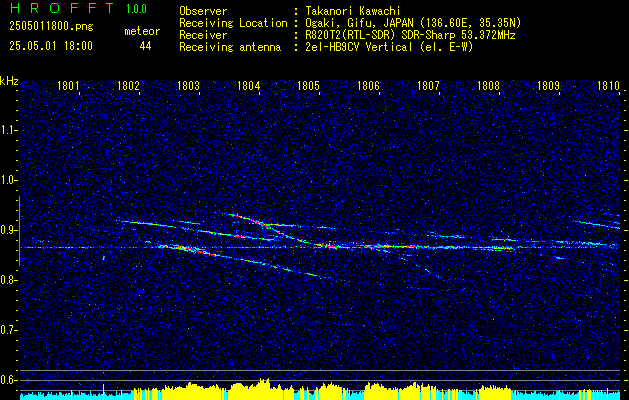Click the 0.6 kHz axis label
Viewport: 629px width, 400px height.
8,380
